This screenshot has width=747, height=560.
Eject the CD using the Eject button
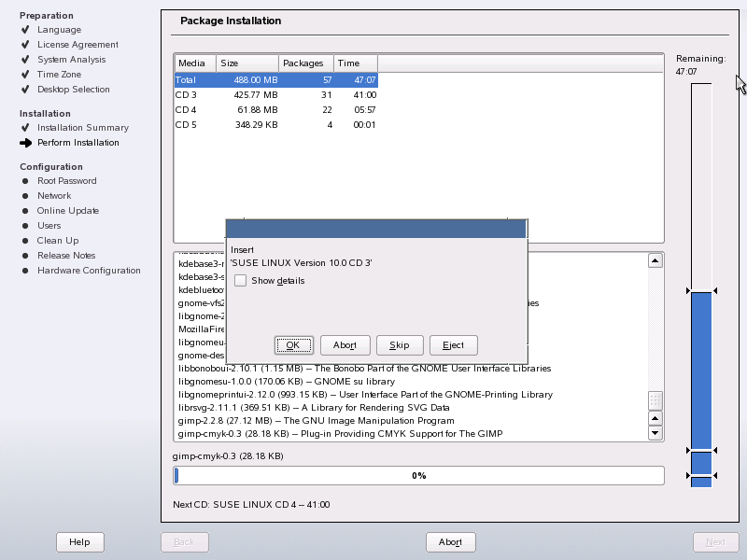[x=453, y=345]
